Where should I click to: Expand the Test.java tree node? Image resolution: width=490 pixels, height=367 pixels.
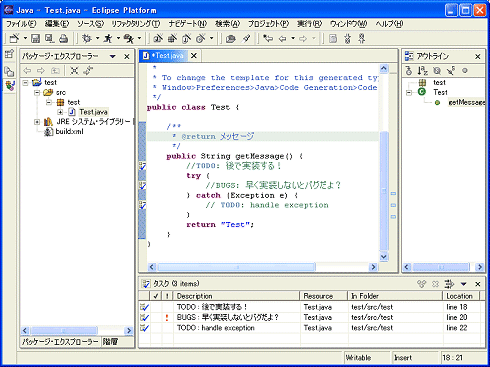[x=60, y=112]
